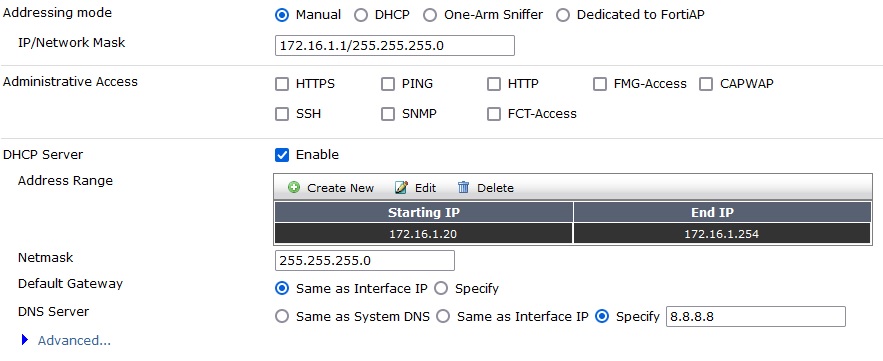Expand the Advanced section triangle
883x361 pixels.
click(24, 340)
